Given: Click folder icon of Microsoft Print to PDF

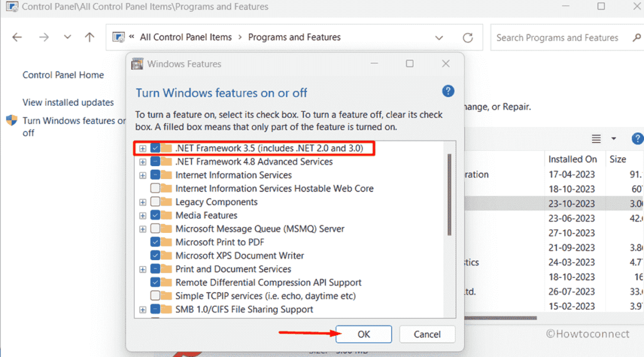Looking at the screenshot, I should click(166, 242).
